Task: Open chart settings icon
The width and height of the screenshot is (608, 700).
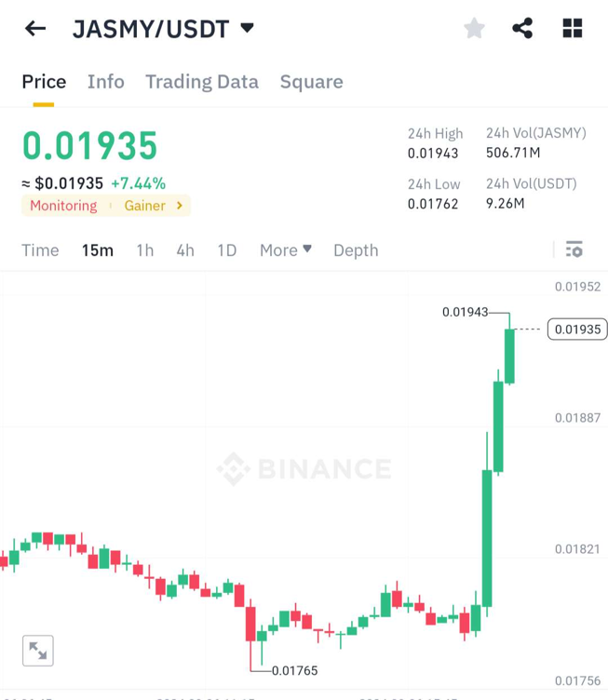Action: click(x=574, y=249)
